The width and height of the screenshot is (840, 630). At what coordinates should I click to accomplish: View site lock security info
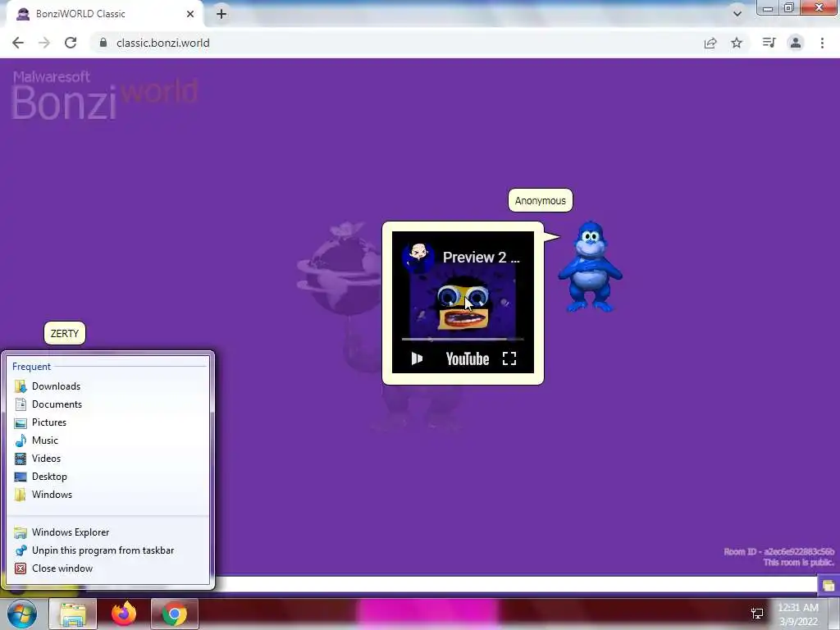pyautogui.click(x=103, y=43)
